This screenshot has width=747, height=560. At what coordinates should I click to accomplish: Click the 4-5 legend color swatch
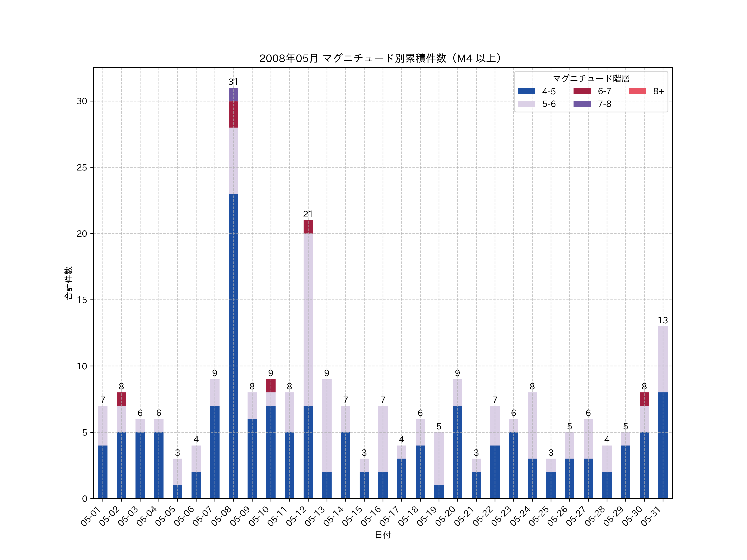point(526,91)
